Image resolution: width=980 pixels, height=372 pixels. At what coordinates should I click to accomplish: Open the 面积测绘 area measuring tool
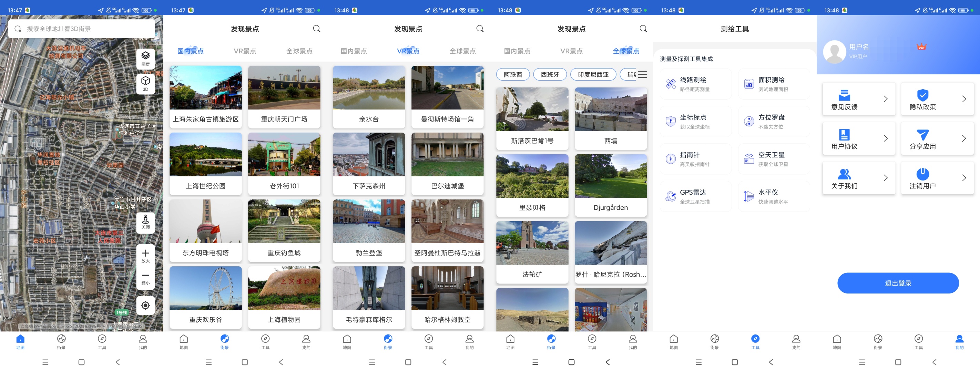click(774, 84)
